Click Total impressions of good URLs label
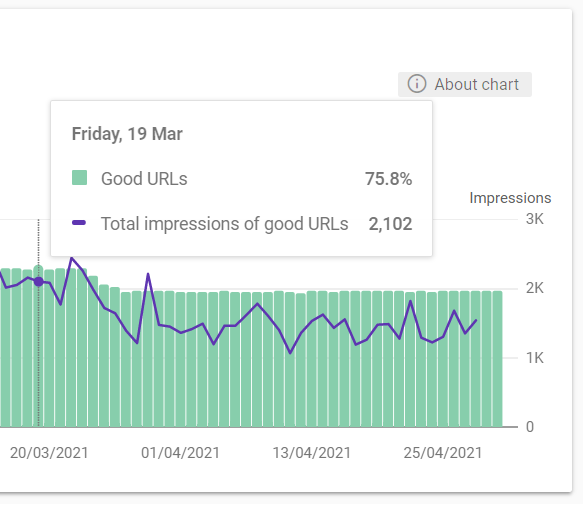 pyautogui.click(x=225, y=224)
